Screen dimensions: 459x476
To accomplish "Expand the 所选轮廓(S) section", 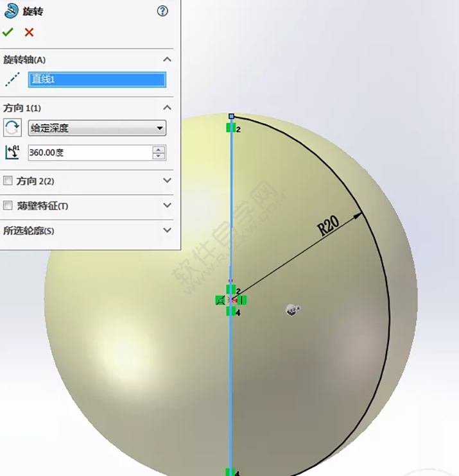I will click(167, 230).
